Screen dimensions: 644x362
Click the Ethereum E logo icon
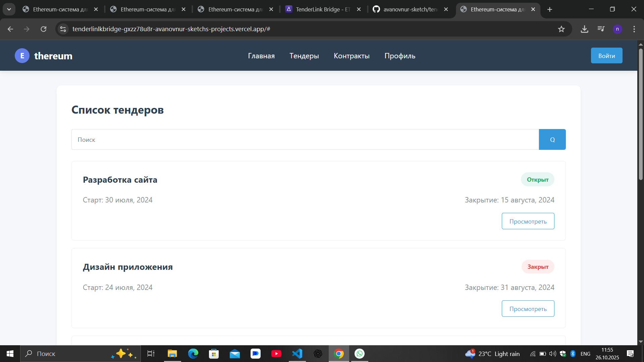22,56
